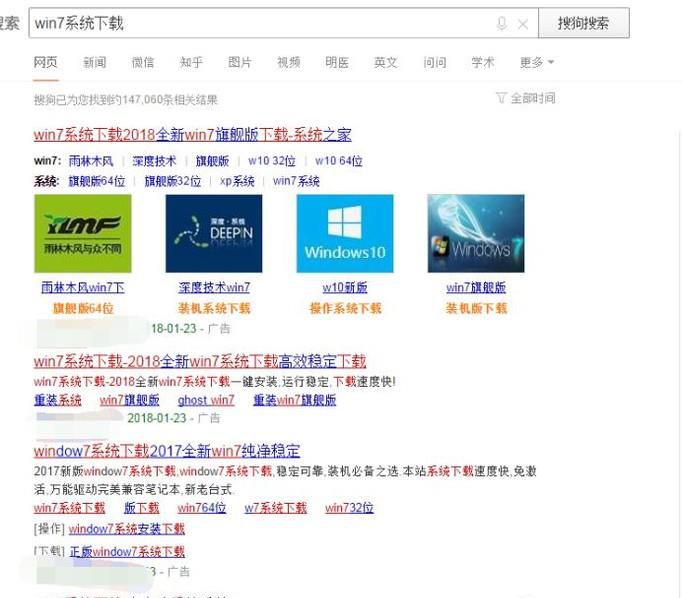
Task: Open the 明医 tab
Action: [x=337, y=63]
